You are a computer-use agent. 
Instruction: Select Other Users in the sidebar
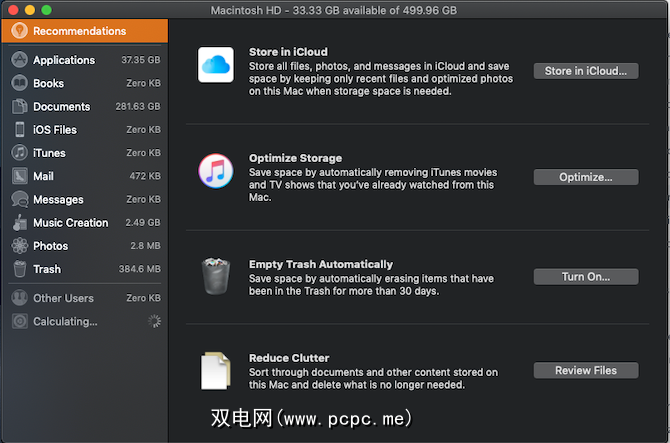62,298
